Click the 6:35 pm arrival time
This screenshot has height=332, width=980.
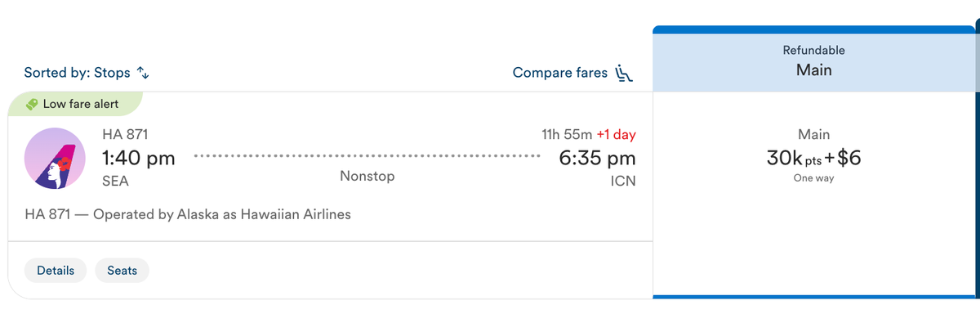point(597,158)
